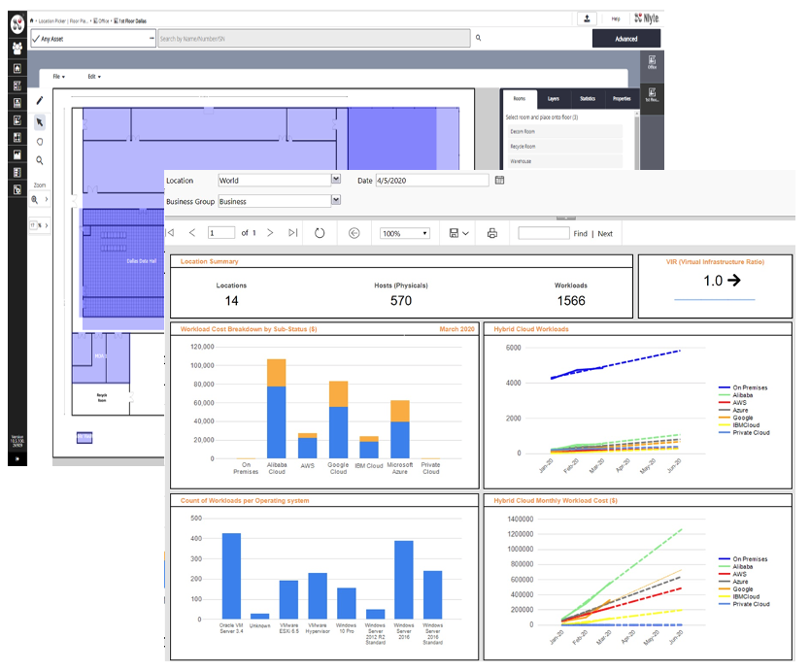Switch to the Statistics tab
This screenshot has width=810, height=672.
(x=587, y=99)
